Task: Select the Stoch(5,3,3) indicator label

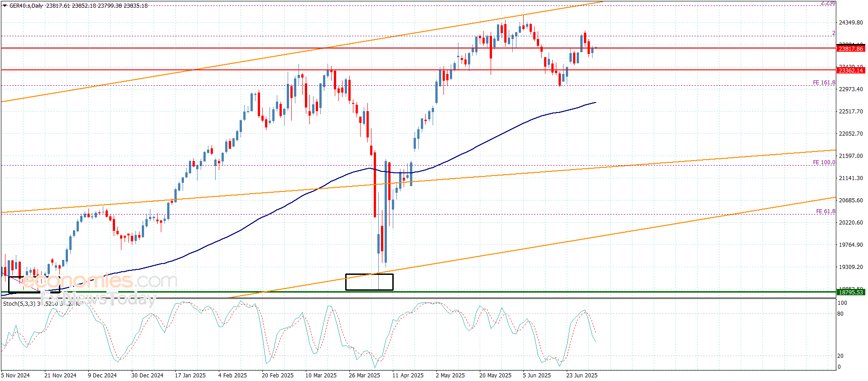Action: pyautogui.click(x=19, y=303)
